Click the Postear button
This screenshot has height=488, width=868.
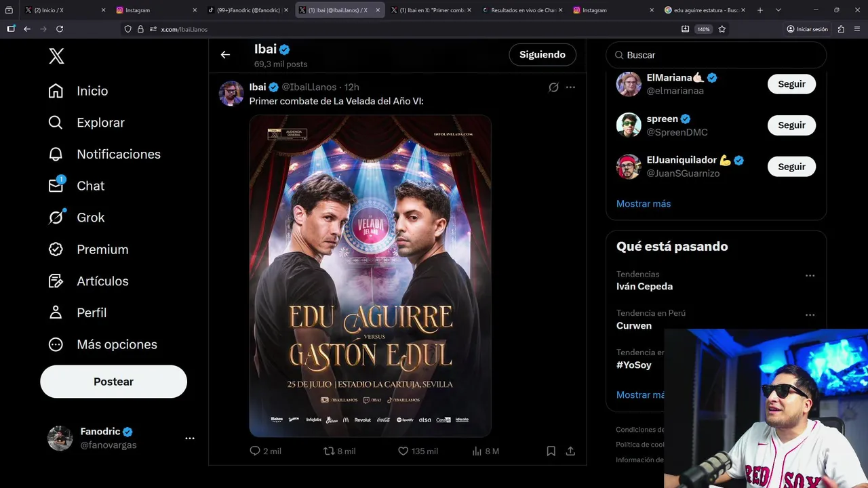tap(113, 382)
